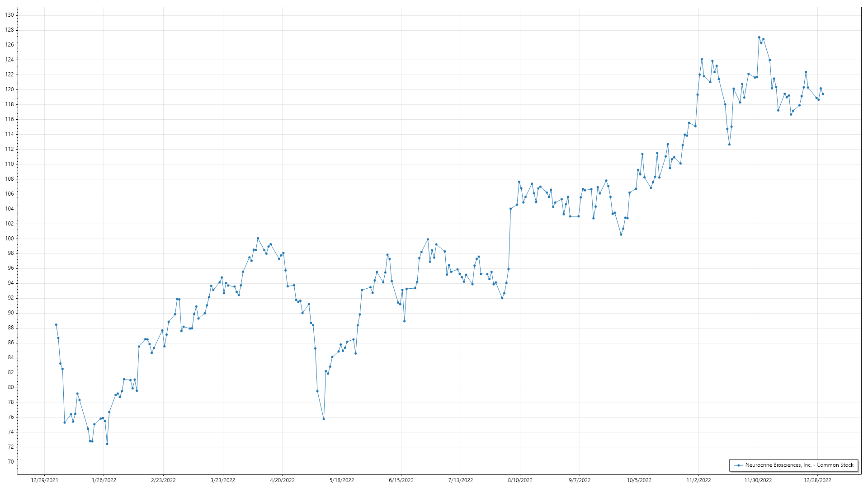Viewport: 868px width, 488px height.
Task: Click the highest data point near 127
Action: click(759, 38)
